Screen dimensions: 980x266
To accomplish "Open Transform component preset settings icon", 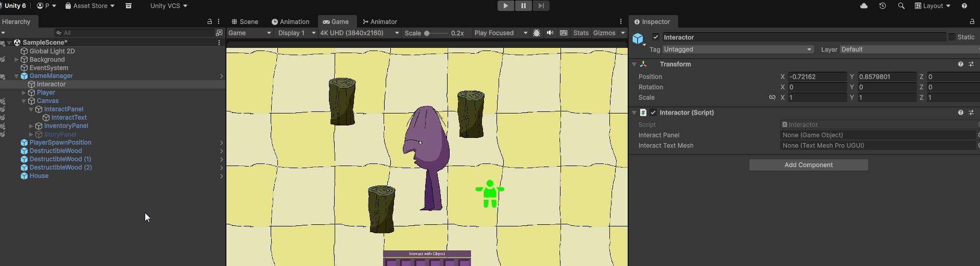I will pos(971,64).
